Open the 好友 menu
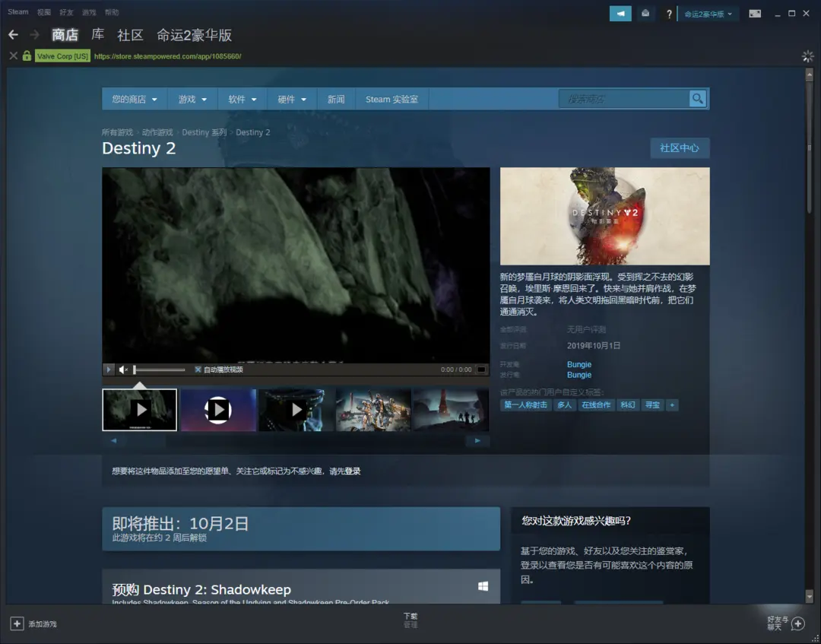Screen dimensions: 821x644 (66, 12)
